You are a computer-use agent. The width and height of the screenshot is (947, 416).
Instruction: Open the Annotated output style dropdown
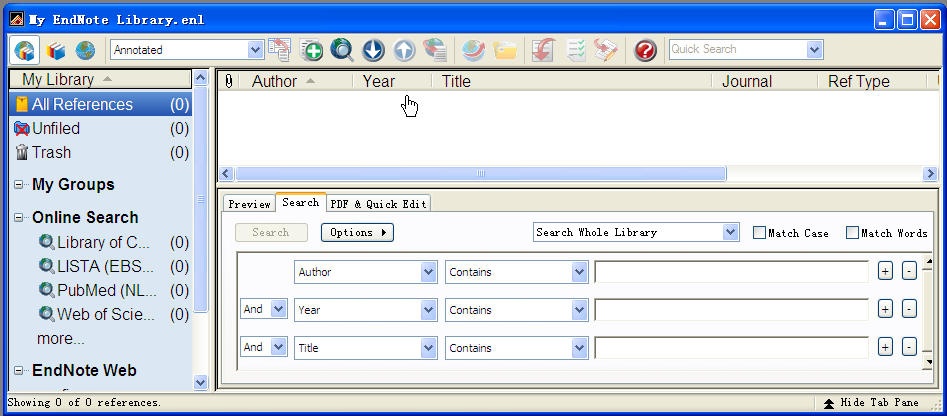tap(255, 50)
